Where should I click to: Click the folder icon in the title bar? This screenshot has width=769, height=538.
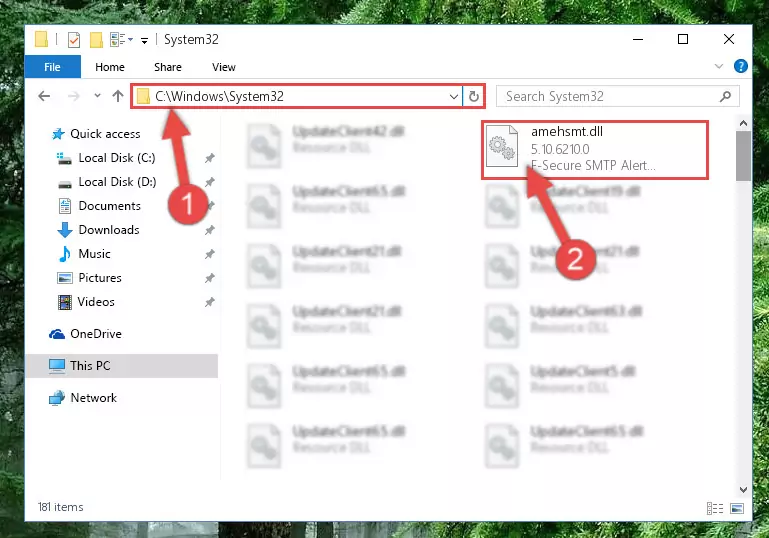coord(42,39)
